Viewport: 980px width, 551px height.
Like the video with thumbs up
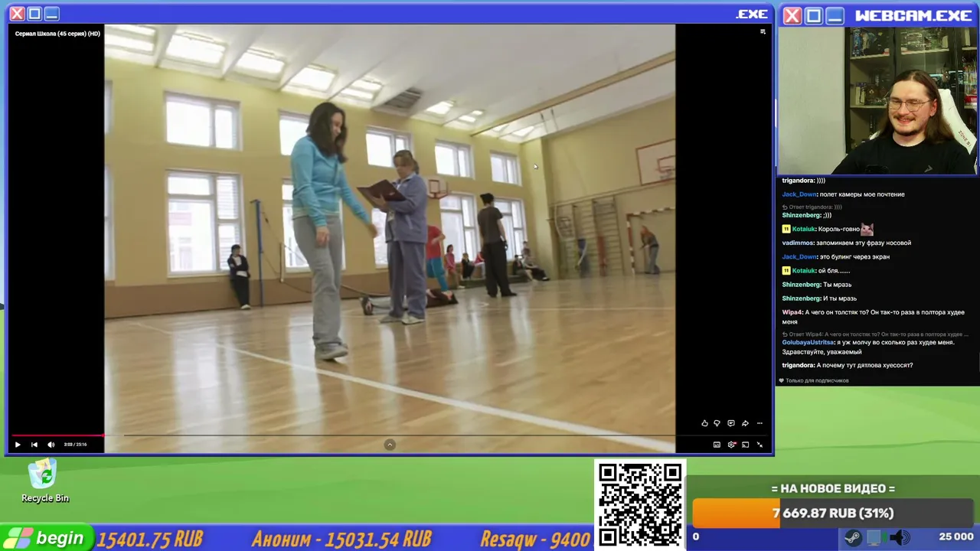click(x=704, y=423)
